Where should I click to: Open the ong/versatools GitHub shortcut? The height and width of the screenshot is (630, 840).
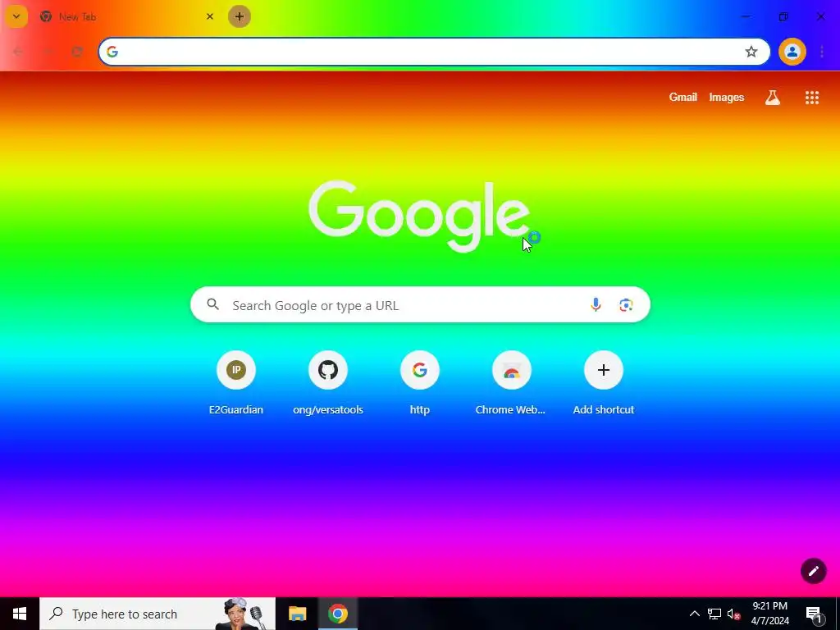(328, 370)
